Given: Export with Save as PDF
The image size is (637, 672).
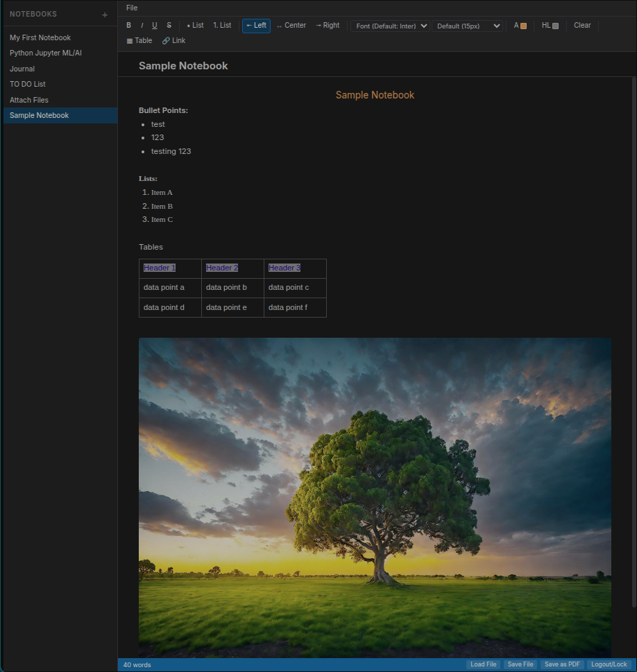Looking at the screenshot, I should [562, 664].
